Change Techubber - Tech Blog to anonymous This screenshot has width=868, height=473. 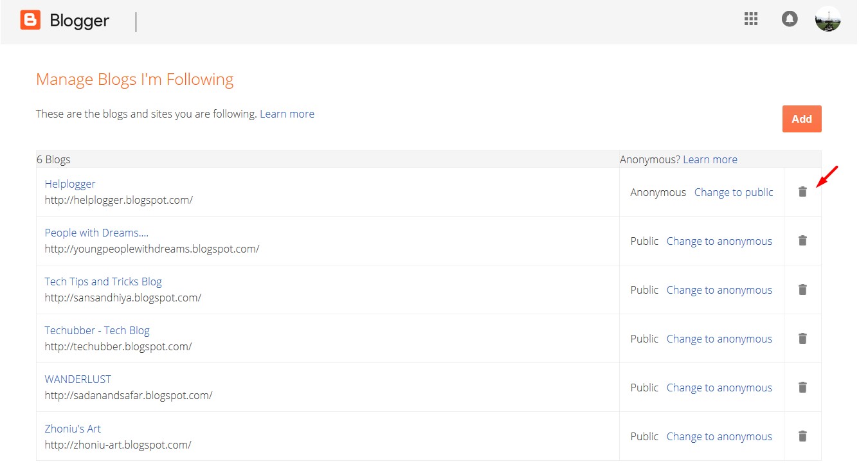719,339
